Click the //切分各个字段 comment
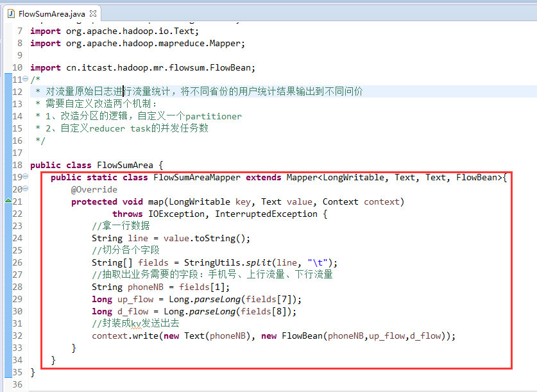Screen dimensions: 537x392 [126, 250]
